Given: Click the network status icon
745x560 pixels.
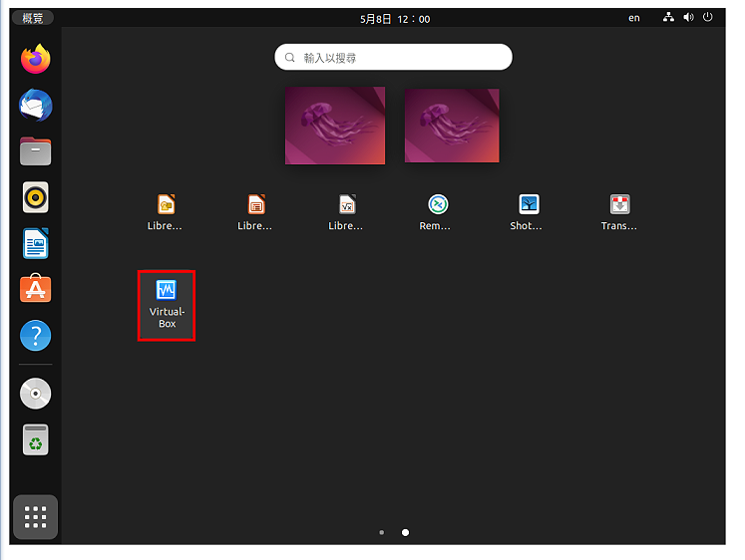Looking at the screenshot, I should [x=668, y=18].
